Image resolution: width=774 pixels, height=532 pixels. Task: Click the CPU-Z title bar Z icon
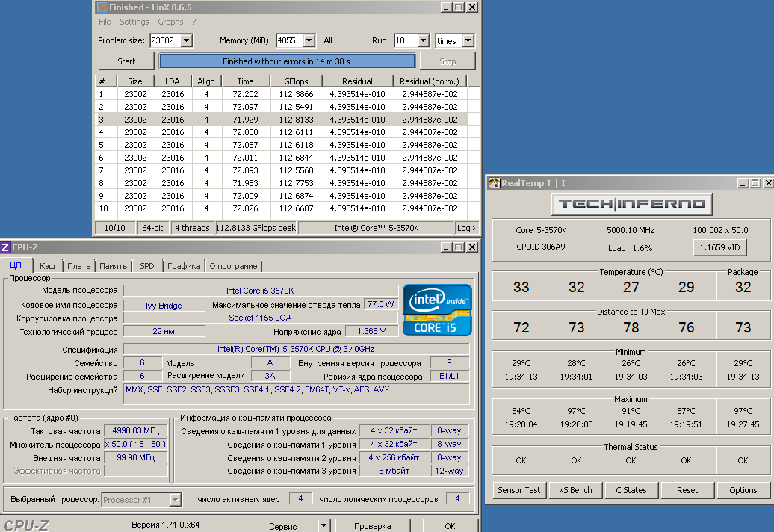[x=5, y=247]
